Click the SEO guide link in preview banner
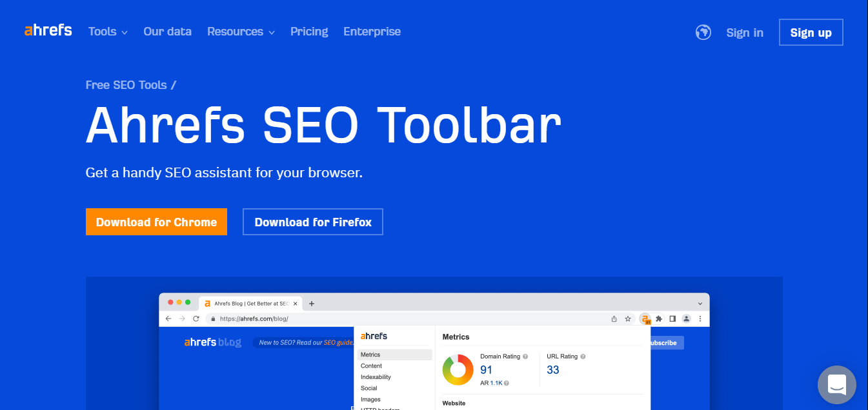Screen dimensions: 868x410 coord(338,343)
